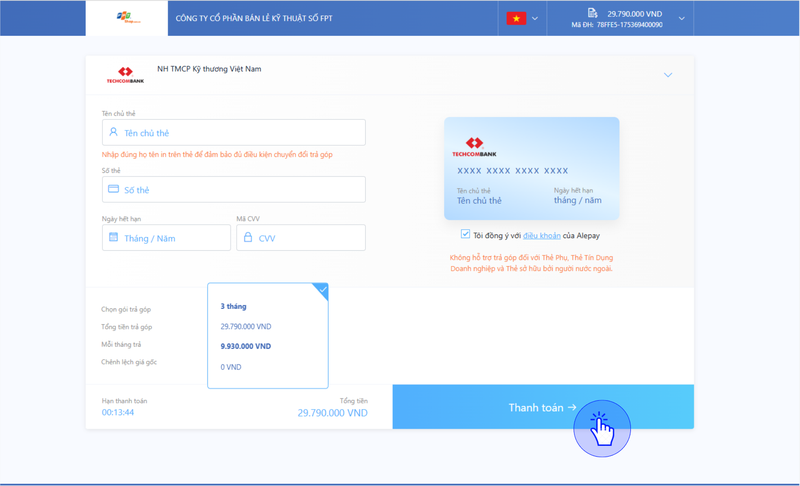Open the điều khoản terms link

pos(542,236)
